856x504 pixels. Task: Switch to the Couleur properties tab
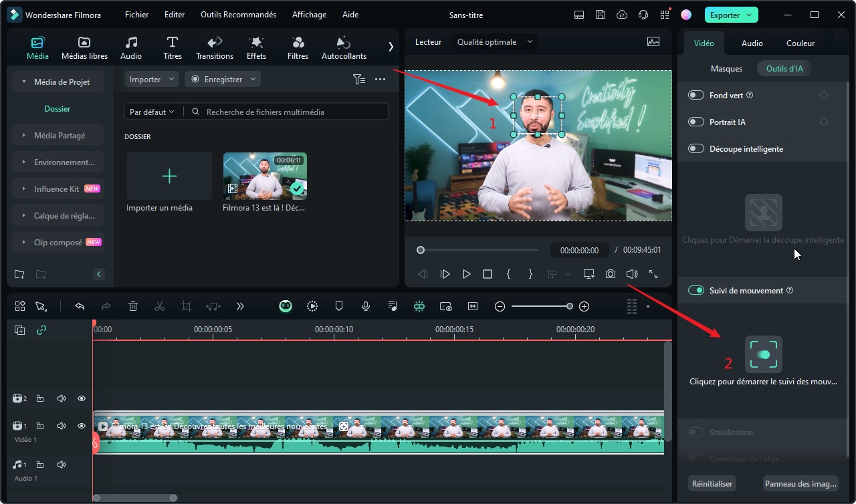pos(800,43)
